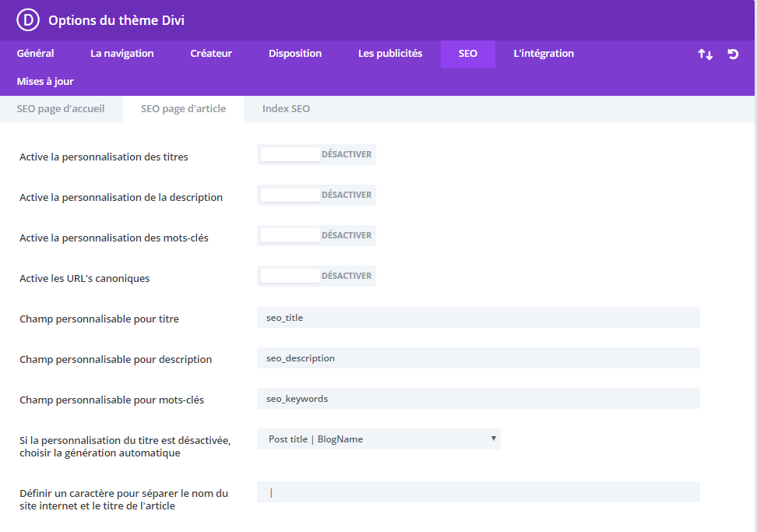Enable 'personnalisation de la description' switch
The height and width of the screenshot is (532, 757).
tap(316, 195)
